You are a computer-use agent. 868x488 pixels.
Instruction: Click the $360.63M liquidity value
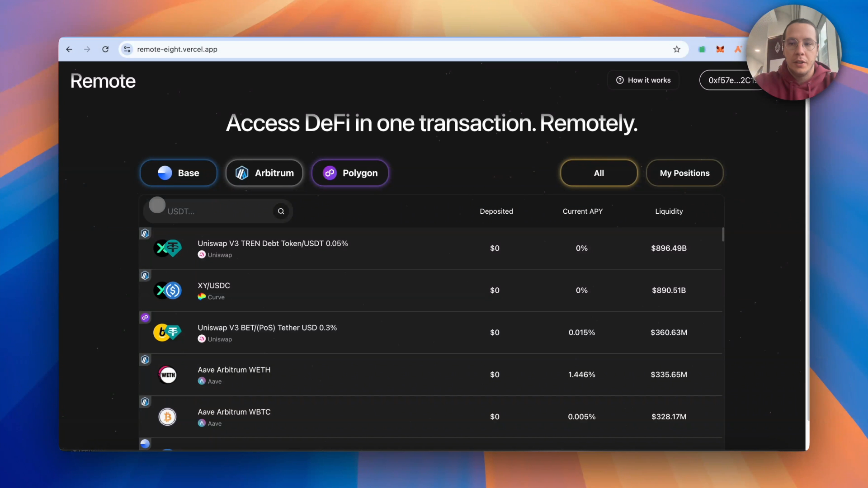pos(669,332)
